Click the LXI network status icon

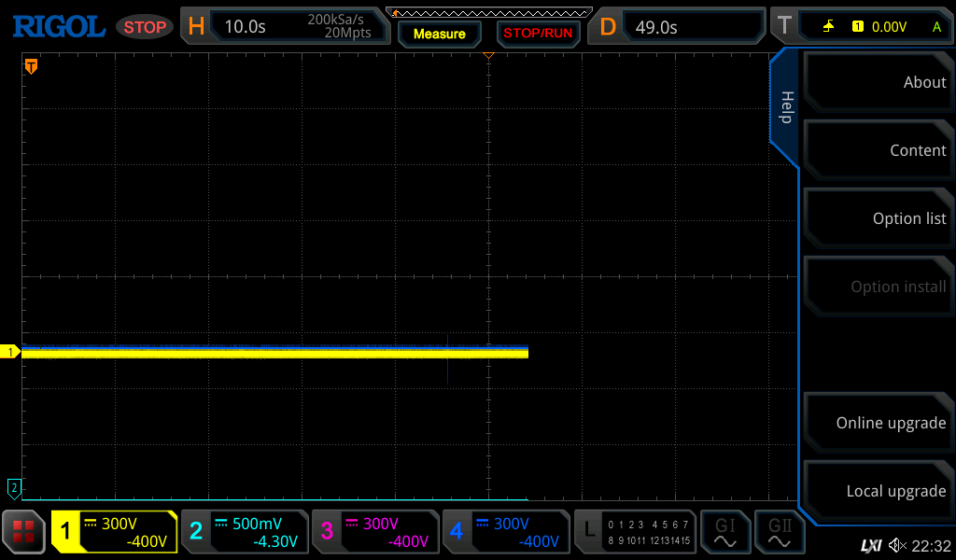click(x=870, y=545)
